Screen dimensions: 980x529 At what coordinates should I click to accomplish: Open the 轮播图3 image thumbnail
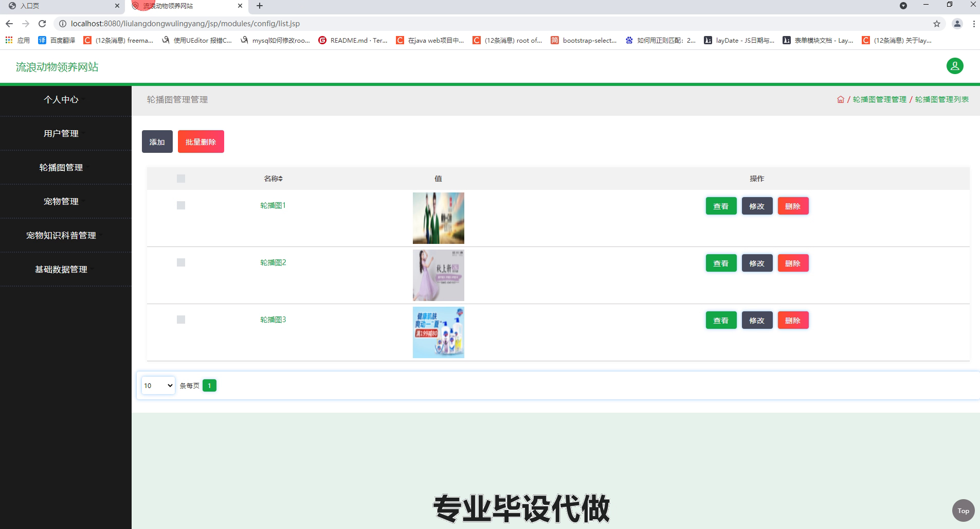click(x=439, y=332)
